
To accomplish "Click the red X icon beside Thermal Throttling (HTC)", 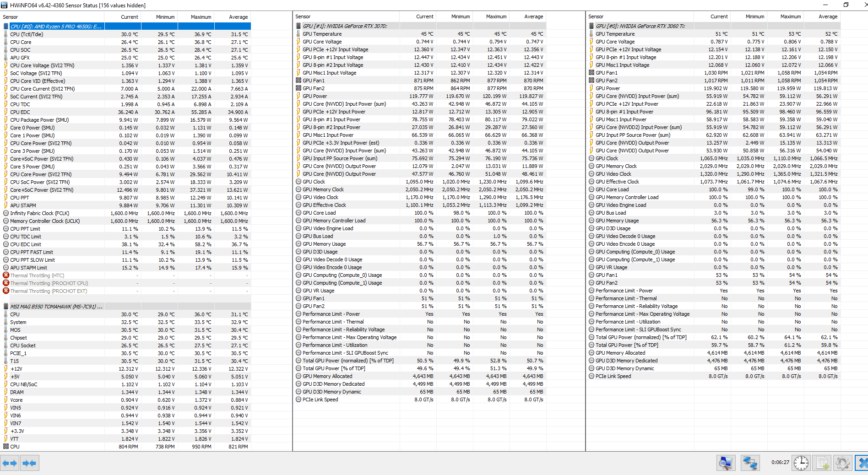I will point(6,275).
